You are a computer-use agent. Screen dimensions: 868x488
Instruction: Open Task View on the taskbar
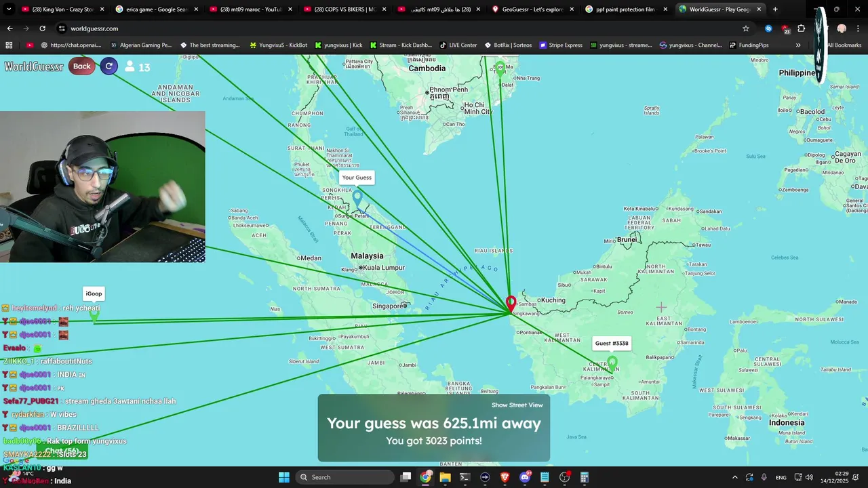click(x=406, y=477)
